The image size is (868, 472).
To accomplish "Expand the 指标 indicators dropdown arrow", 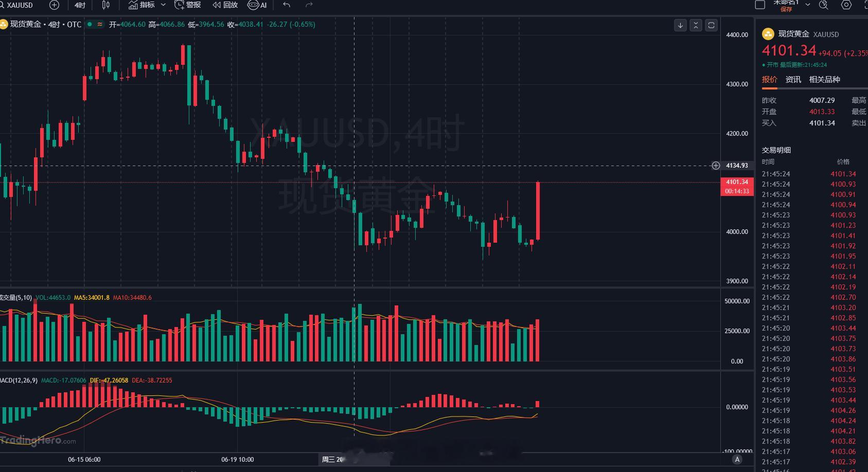I will tap(163, 5).
